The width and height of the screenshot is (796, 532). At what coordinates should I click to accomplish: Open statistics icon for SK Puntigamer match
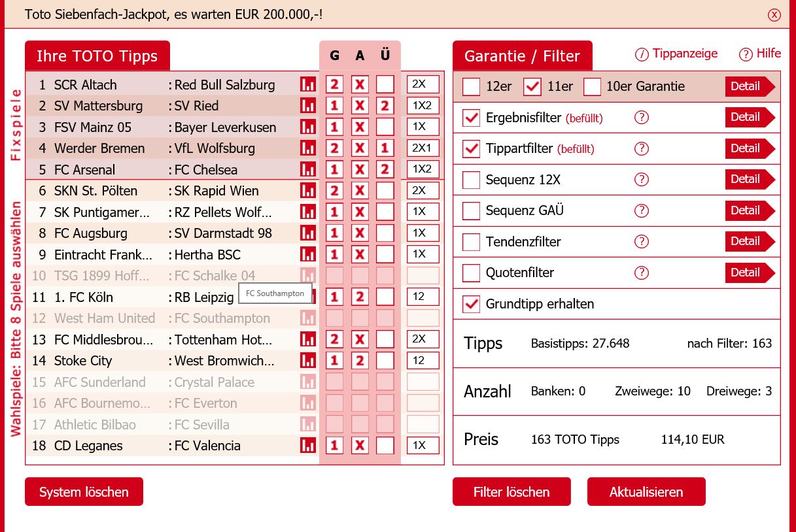307,212
